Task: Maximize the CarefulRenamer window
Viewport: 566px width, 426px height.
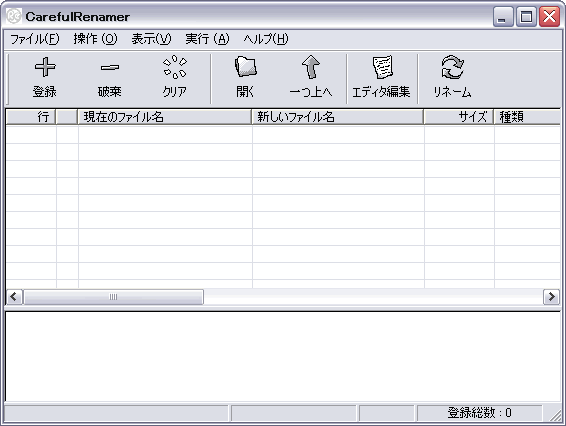Action: click(x=526, y=17)
